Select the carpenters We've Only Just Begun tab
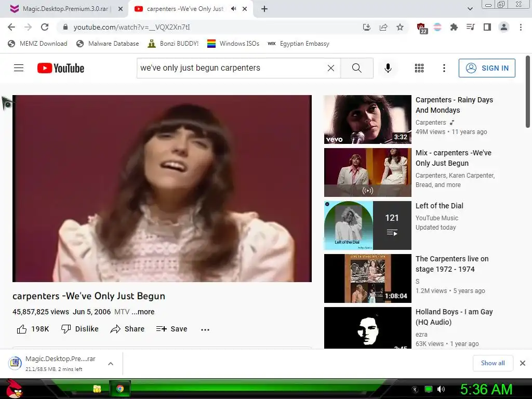The width and height of the screenshot is (532, 399). click(185, 9)
